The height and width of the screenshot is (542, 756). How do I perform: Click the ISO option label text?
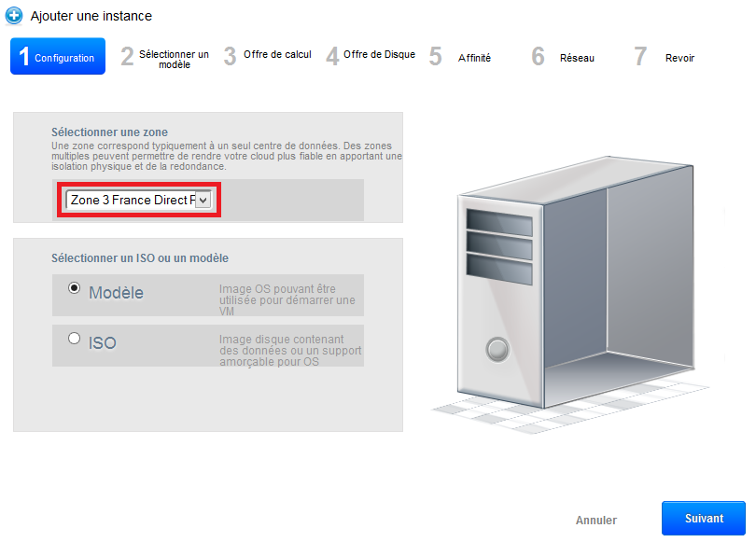pos(103,343)
